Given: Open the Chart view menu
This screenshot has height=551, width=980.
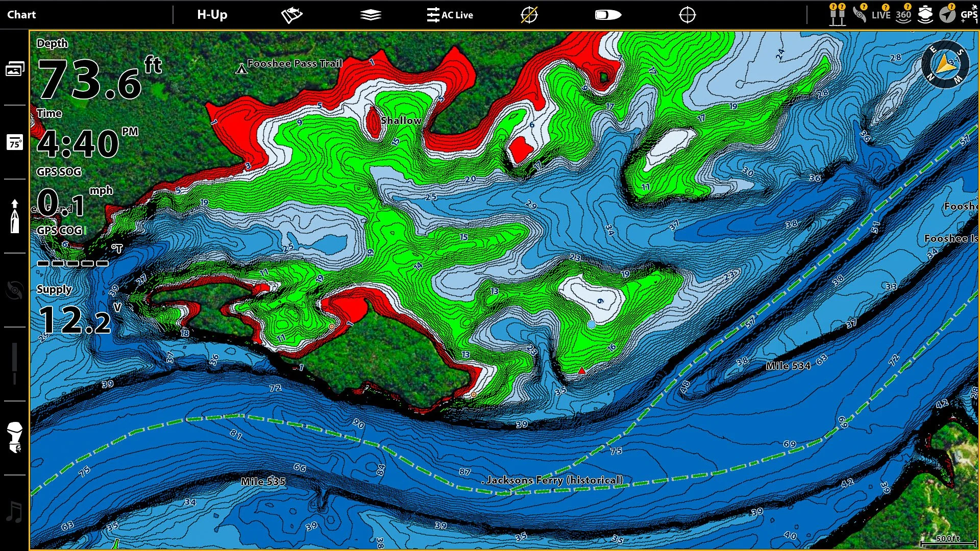Looking at the screenshot, I should (x=21, y=15).
